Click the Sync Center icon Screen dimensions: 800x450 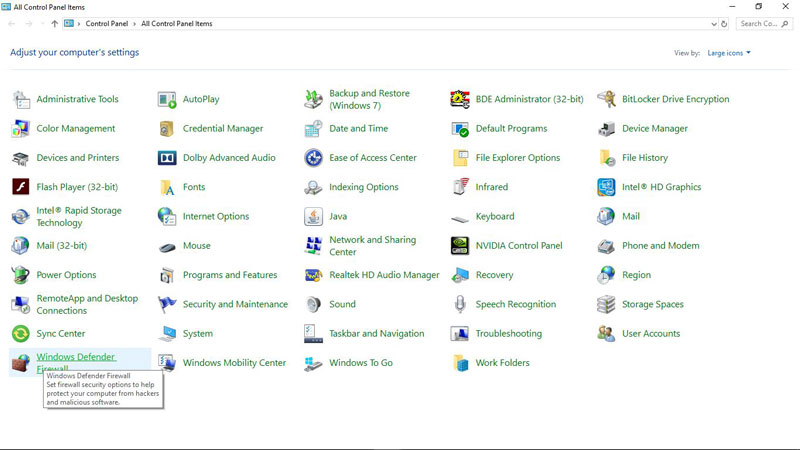(21, 334)
